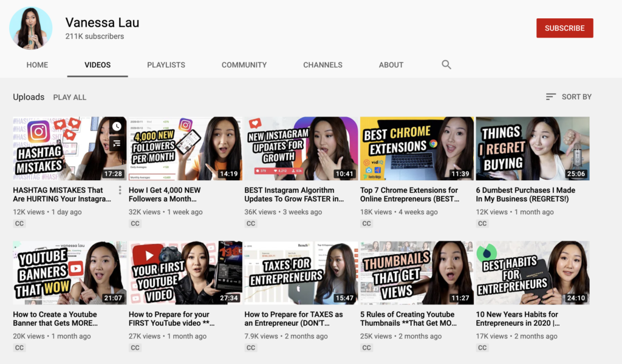Click CC badge under Youtube Thumbnails video
The width and height of the screenshot is (622, 364).
tap(366, 348)
